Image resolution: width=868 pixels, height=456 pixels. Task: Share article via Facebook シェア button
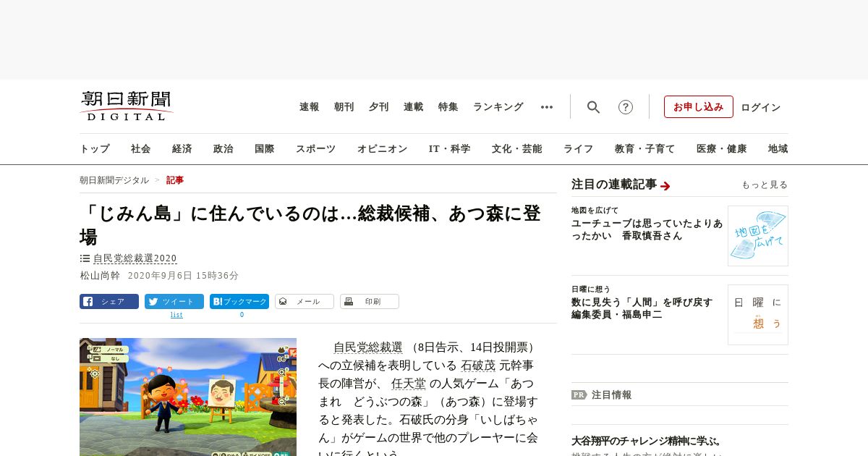click(x=109, y=302)
